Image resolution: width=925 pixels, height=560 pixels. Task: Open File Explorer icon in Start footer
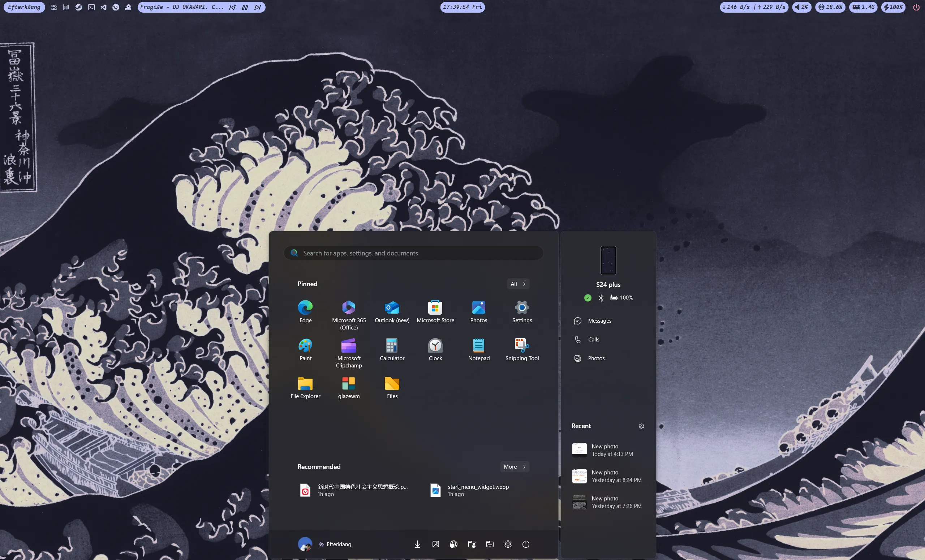point(490,544)
